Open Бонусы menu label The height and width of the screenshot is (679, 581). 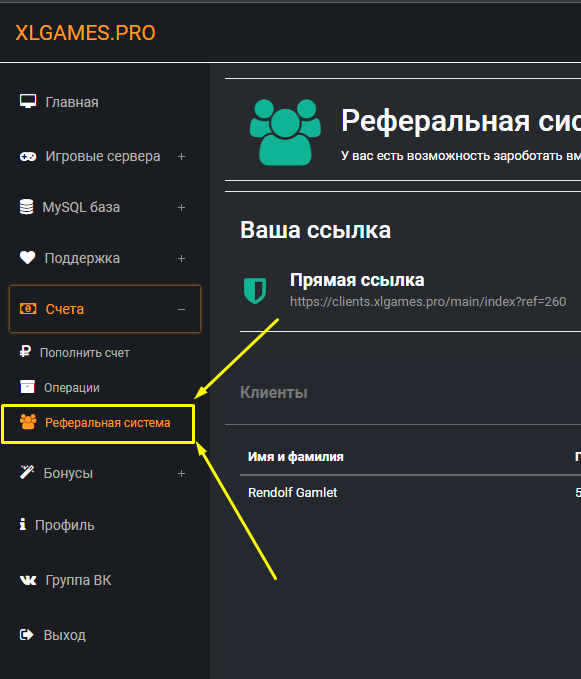tap(68, 473)
